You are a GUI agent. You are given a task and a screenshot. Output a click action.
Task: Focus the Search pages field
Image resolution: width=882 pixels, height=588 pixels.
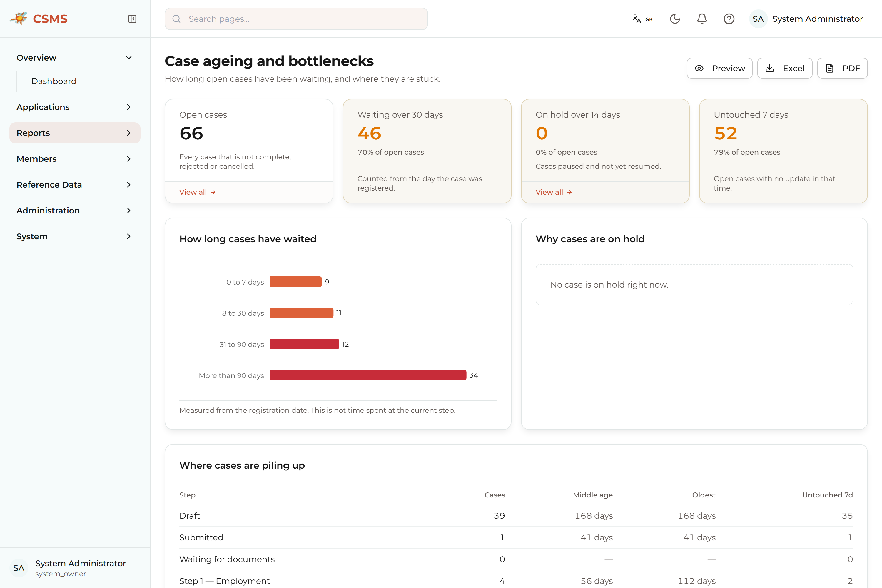pos(296,19)
